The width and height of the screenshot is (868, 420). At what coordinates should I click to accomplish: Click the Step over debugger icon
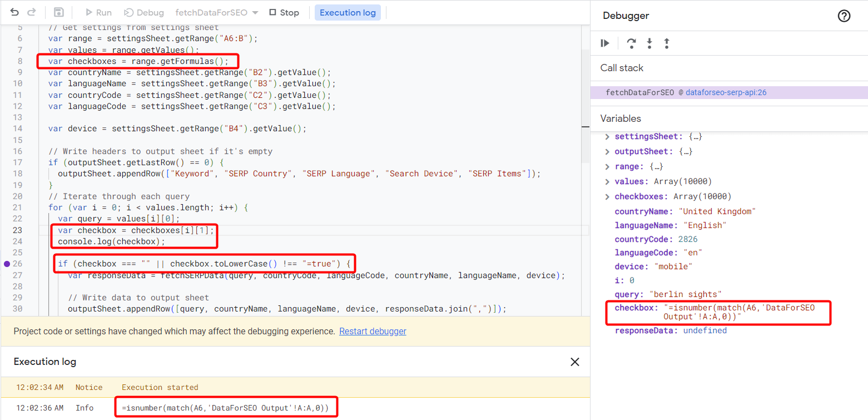[631, 43]
